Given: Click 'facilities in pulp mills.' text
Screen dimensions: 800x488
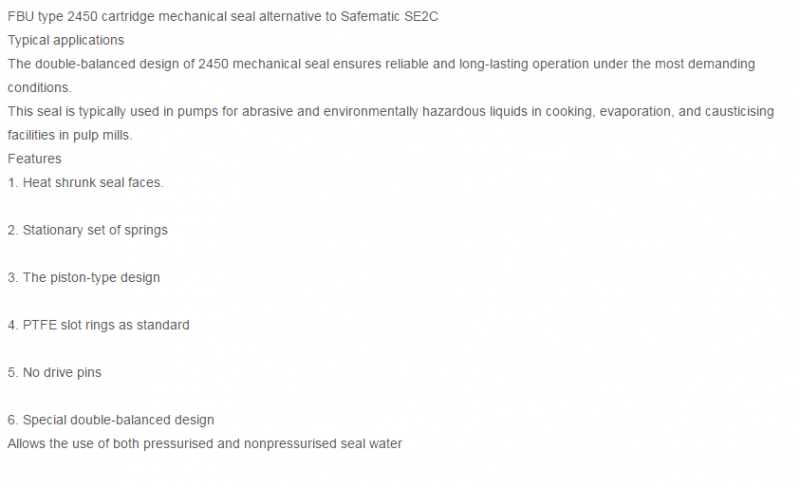Looking at the screenshot, I should [70, 135].
